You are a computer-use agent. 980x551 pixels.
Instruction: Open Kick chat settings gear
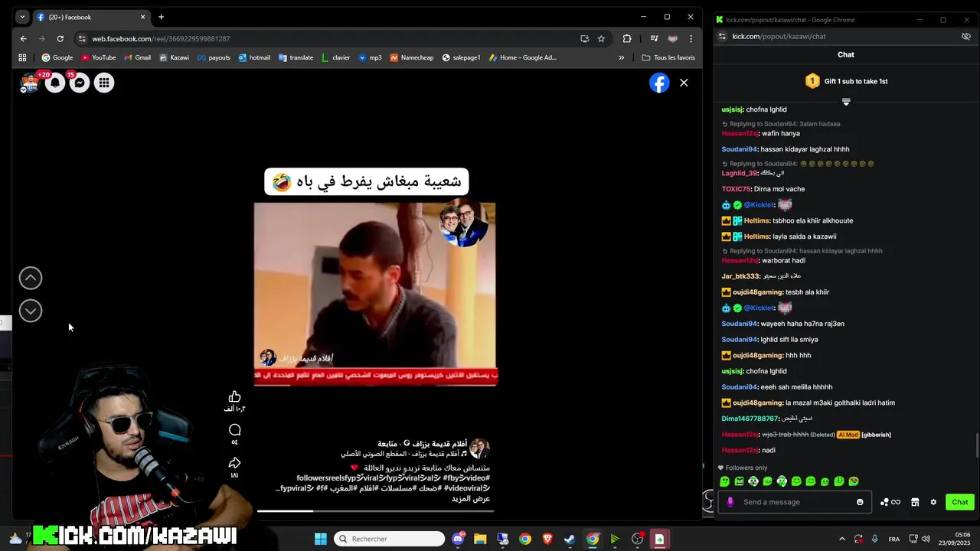pos(933,502)
